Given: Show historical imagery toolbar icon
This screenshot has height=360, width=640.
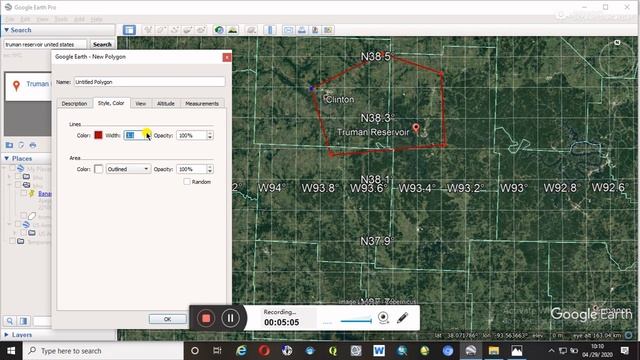Looking at the screenshot, I should coord(219,30).
